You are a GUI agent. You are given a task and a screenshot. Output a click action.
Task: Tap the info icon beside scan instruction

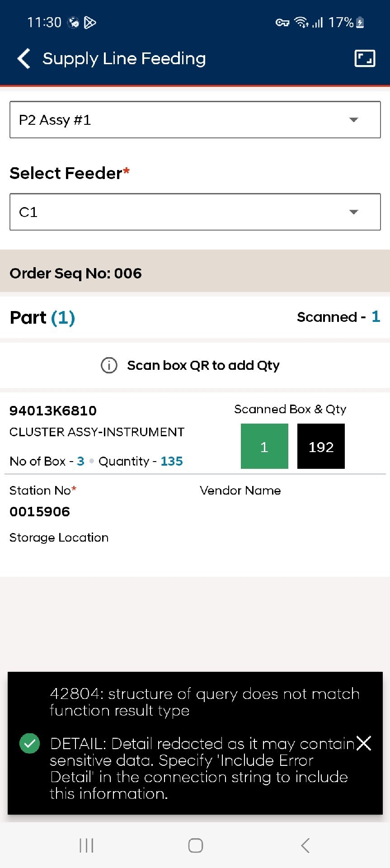click(x=109, y=365)
